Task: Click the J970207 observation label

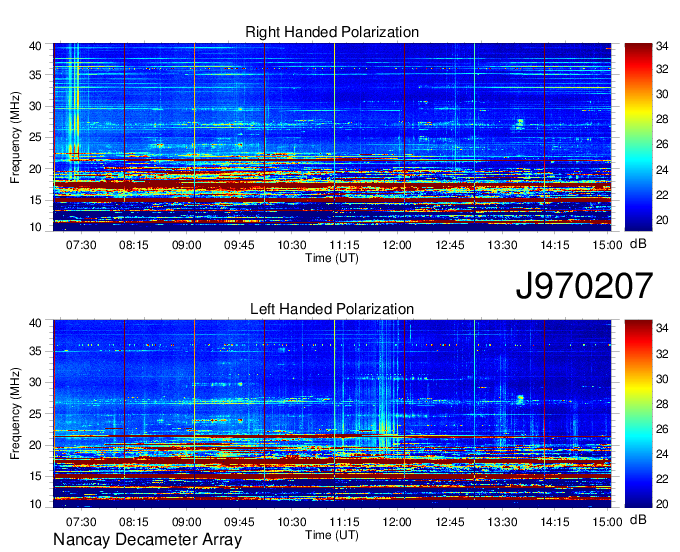Action: 584,285
